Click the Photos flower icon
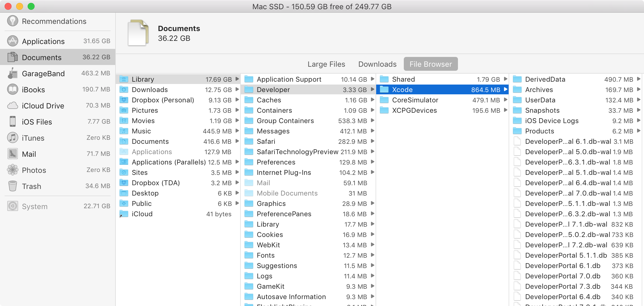This screenshot has width=644, height=306. 12,170
